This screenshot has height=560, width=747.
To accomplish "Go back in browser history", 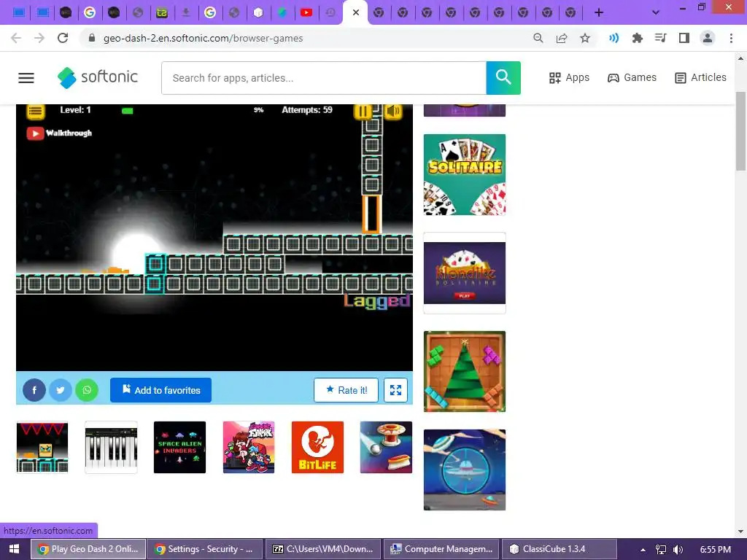I will 16,38.
